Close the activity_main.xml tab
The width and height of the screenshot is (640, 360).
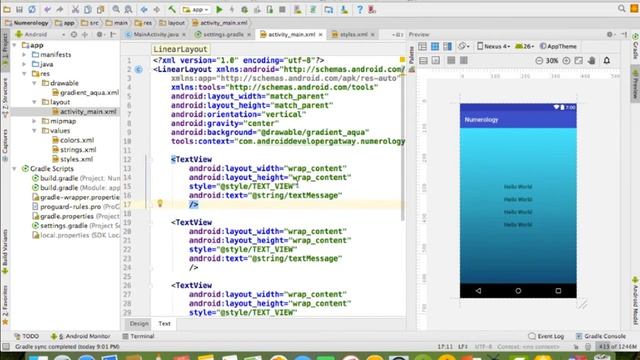[320, 35]
